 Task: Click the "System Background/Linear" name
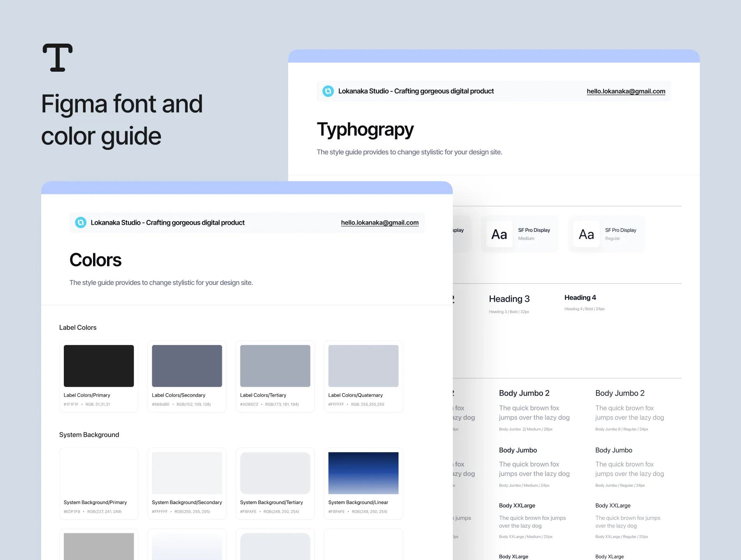point(358,502)
